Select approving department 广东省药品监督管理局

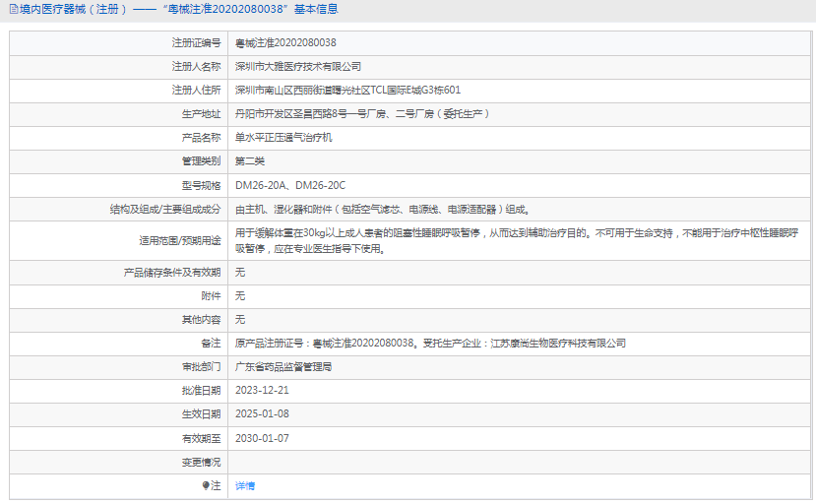(x=283, y=367)
